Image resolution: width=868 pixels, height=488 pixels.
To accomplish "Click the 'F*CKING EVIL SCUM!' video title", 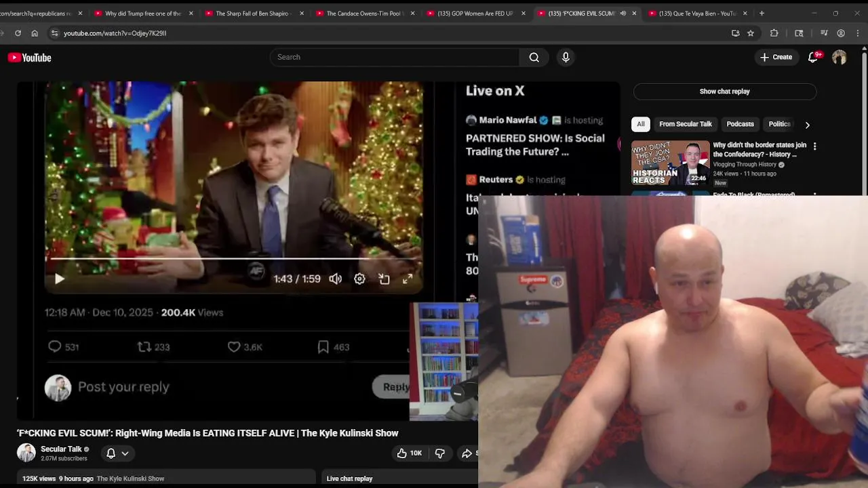I will (208, 433).
